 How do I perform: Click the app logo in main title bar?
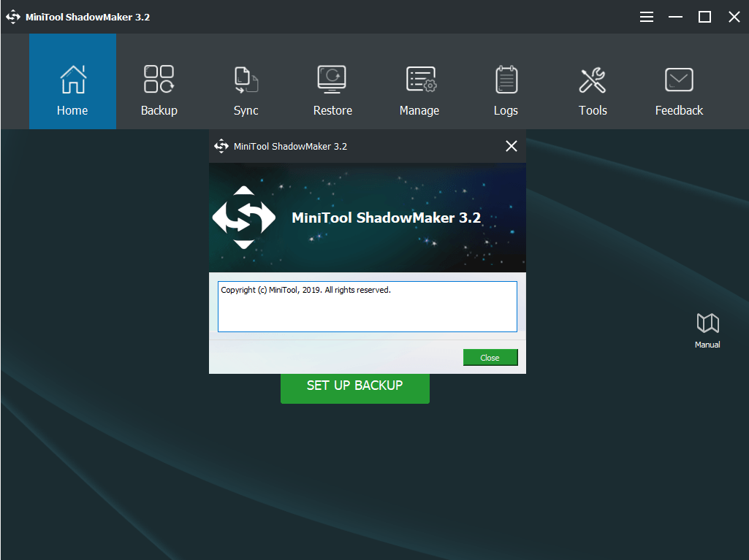[13, 18]
